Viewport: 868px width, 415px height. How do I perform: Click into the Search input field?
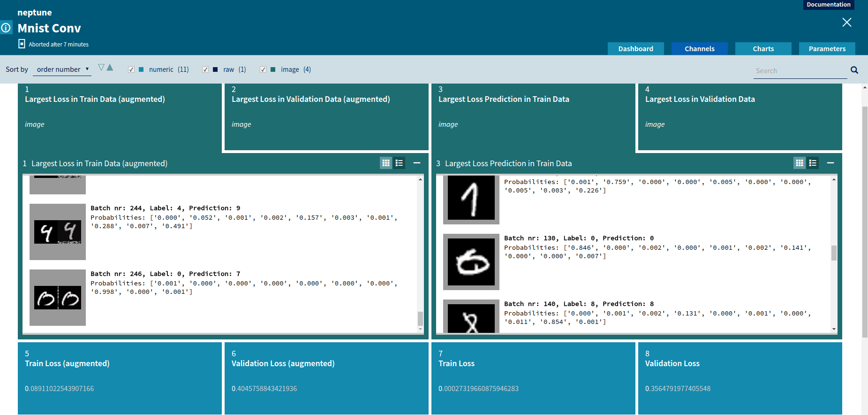[x=800, y=71]
